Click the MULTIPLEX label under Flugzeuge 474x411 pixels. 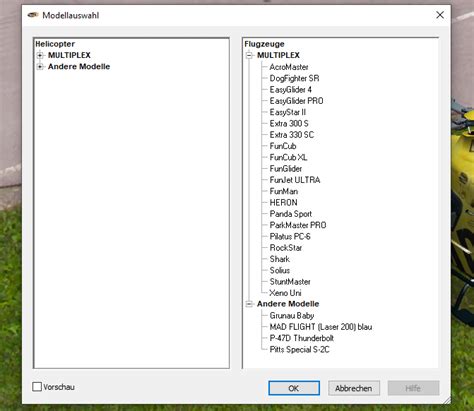(x=278, y=55)
